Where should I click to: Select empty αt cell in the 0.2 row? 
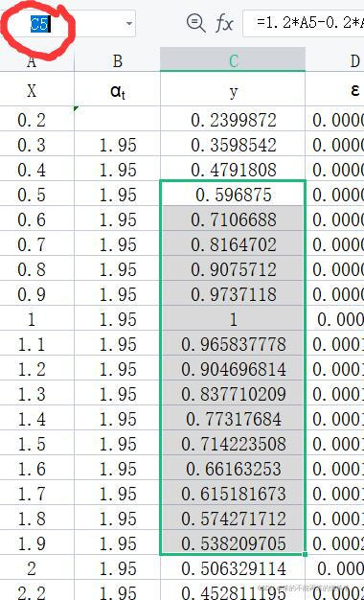(x=118, y=120)
